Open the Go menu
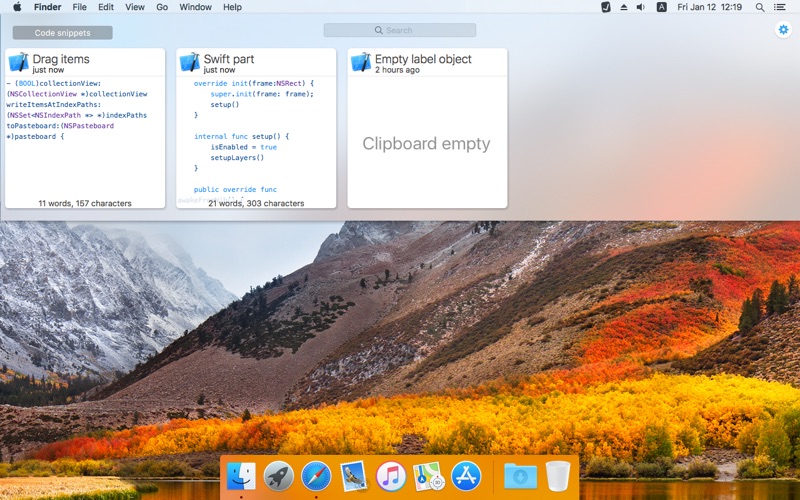Image resolution: width=800 pixels, height=500 pixels. click(x=162, y=7)
